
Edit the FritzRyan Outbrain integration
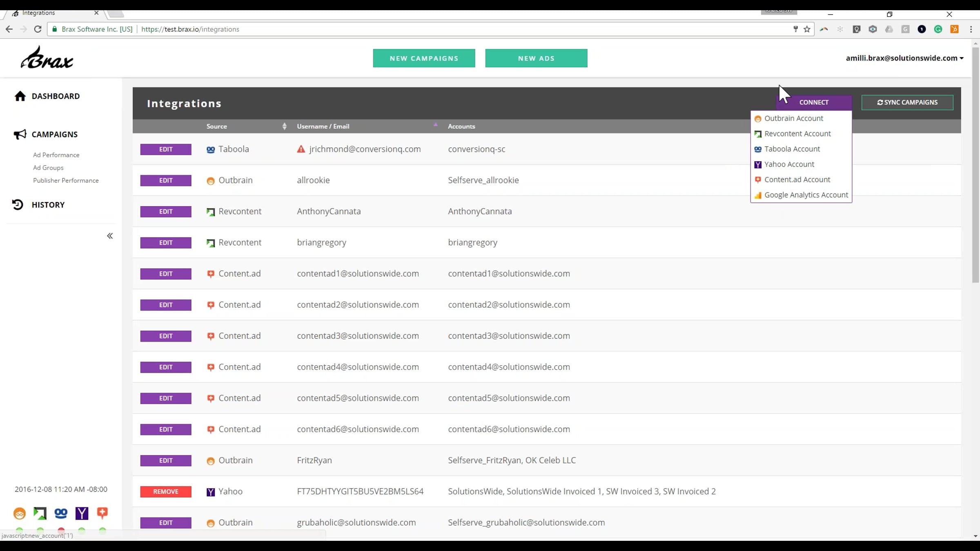coord(166,460)
